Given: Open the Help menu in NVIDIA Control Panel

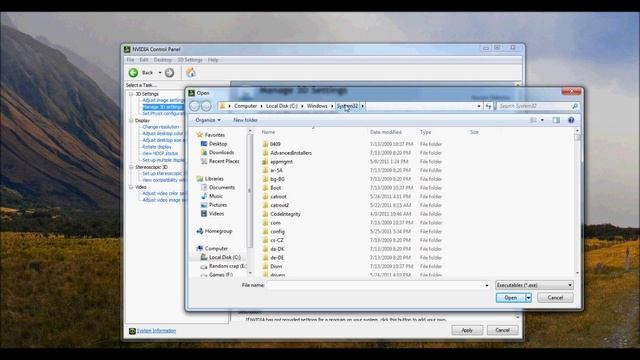Looking at the screenshot, I should coord(213,60).
